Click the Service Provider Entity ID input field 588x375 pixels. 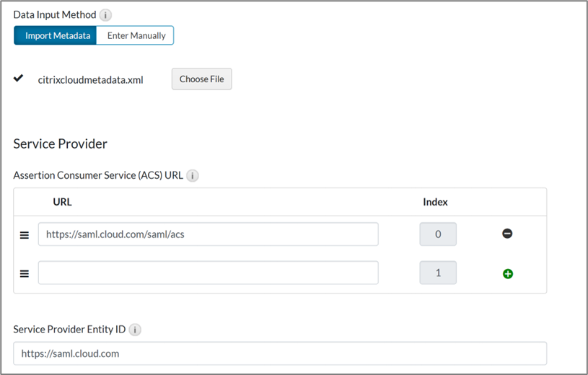click(x=280, y=353)
